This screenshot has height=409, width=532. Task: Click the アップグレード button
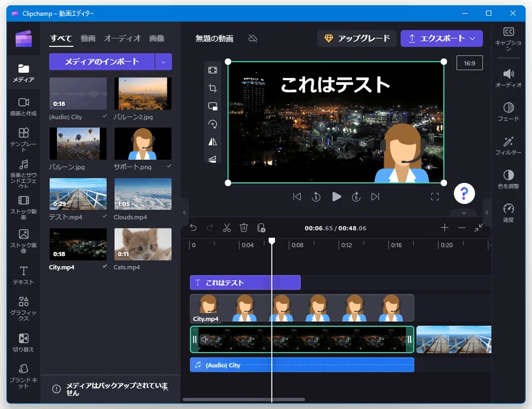pos(357,38)
